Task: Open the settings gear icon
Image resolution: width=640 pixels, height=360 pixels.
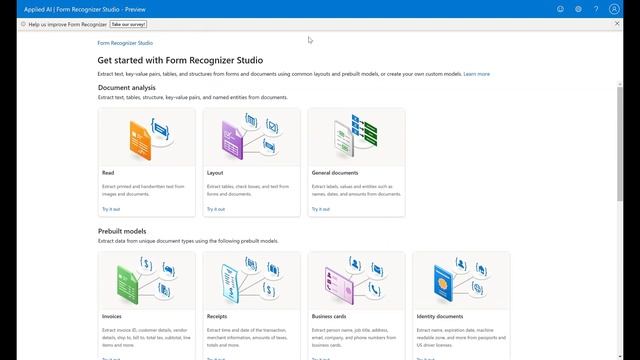Action: [578, 9]
